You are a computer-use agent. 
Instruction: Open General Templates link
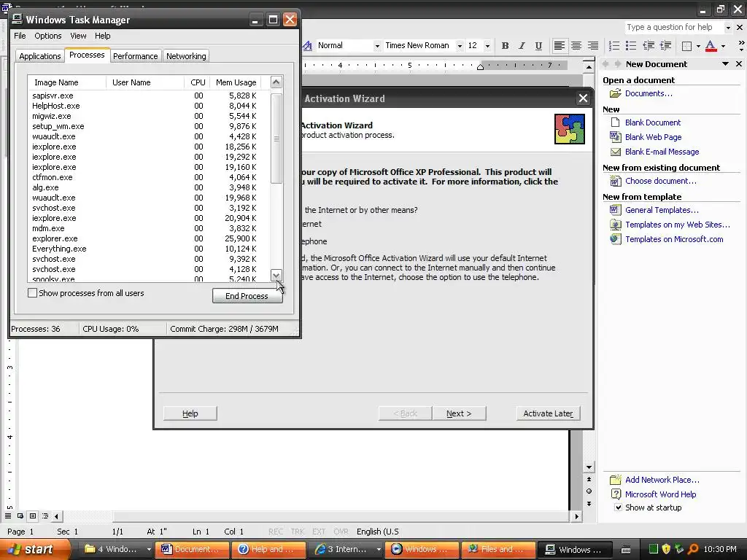click(x=662, y=210)
